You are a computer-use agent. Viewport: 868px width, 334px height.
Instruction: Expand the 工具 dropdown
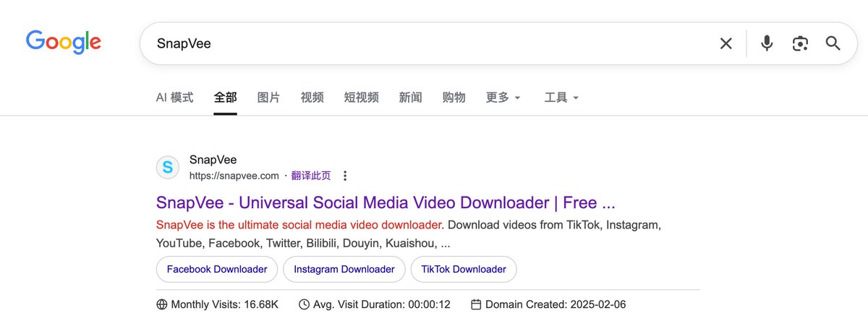pos(562,97)
